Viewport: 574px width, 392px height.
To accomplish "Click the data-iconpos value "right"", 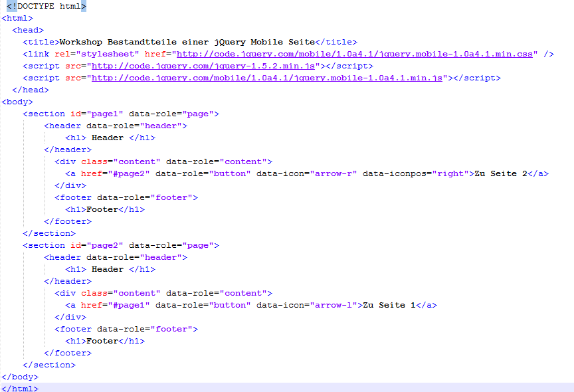I will pyautogui.click(x=450, y=173).
